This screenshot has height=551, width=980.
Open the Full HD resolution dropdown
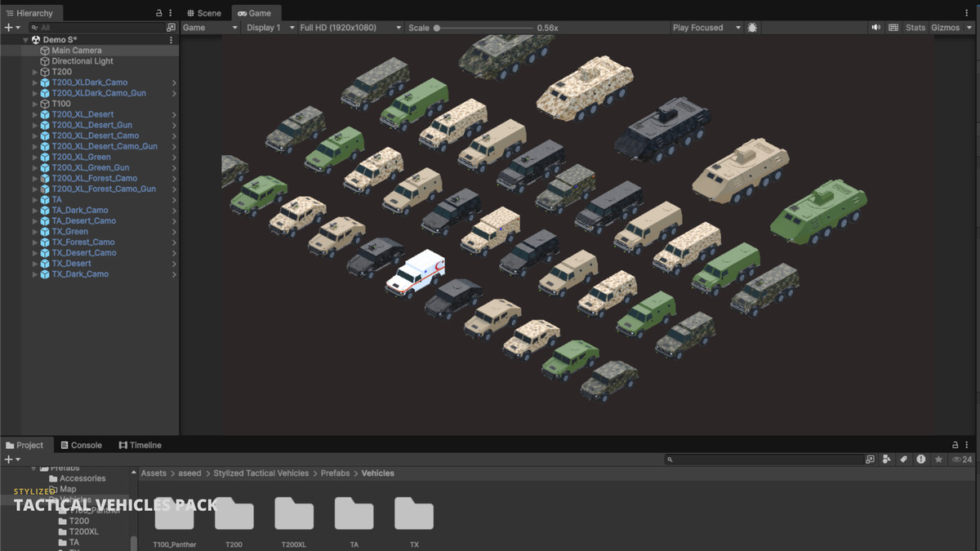tap(350, 28)
